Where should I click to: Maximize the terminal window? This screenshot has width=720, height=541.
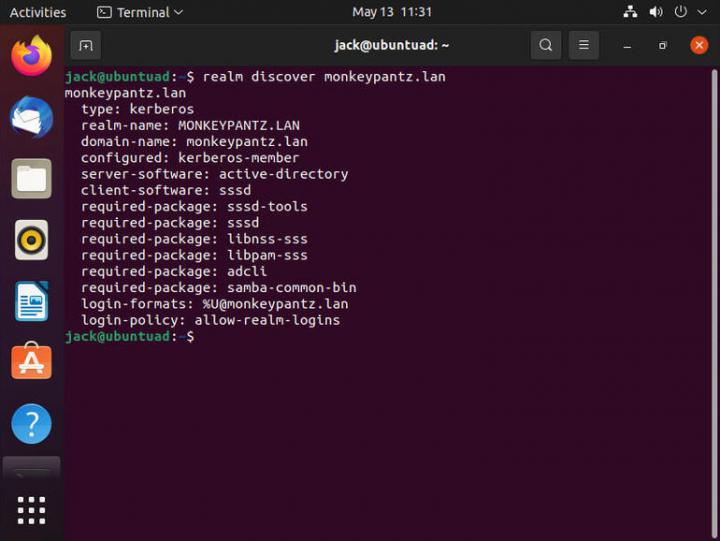click(662, 46)
